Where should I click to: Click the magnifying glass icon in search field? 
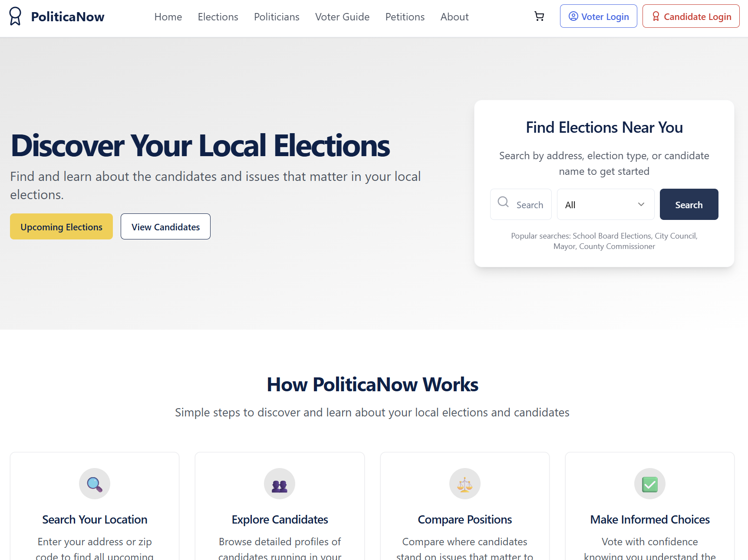[503, 202]
